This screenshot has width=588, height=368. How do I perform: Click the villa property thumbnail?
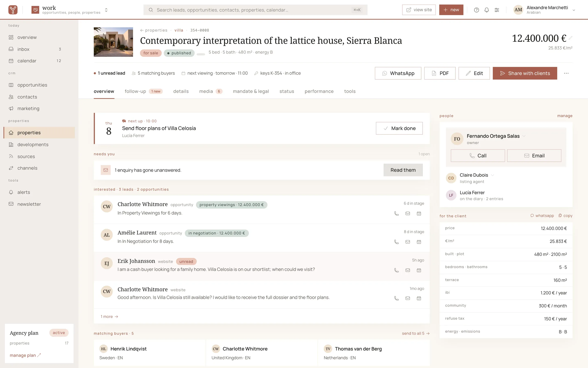pos(113,42)
